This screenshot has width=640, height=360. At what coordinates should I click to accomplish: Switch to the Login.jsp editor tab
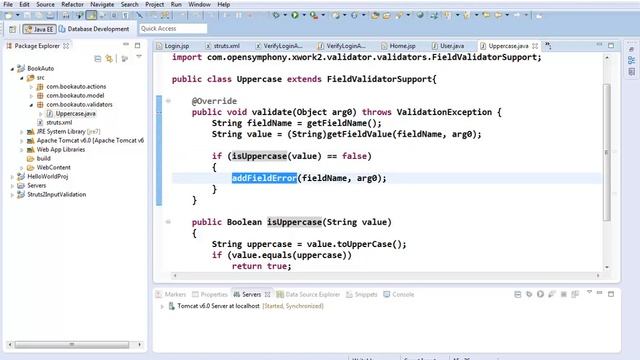point(173,46)
